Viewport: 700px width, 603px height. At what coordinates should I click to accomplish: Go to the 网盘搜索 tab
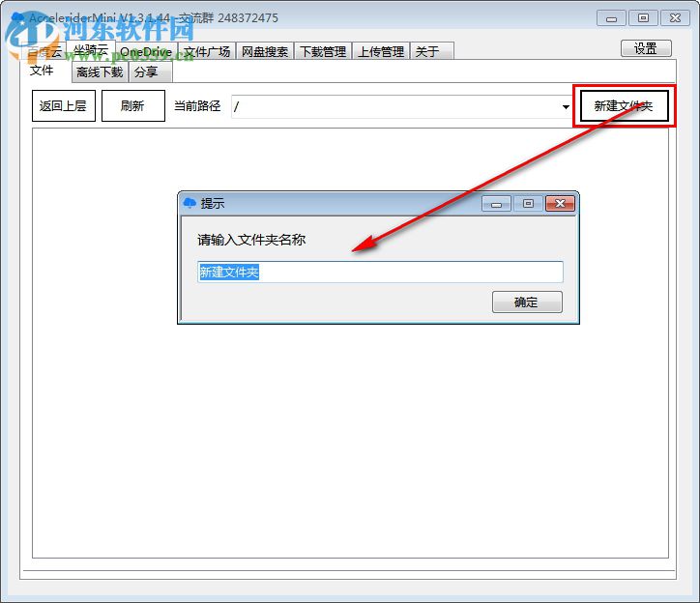coord(265,51)
